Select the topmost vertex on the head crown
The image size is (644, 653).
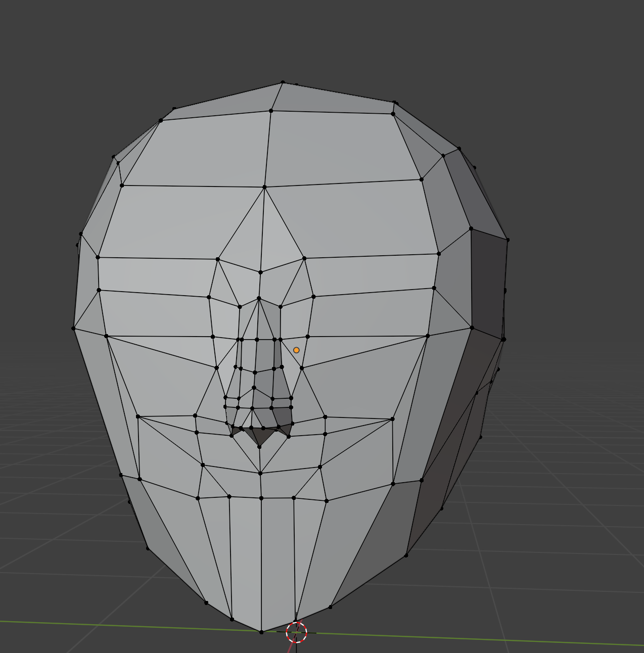pyautogui.click(x=283, y=82)
